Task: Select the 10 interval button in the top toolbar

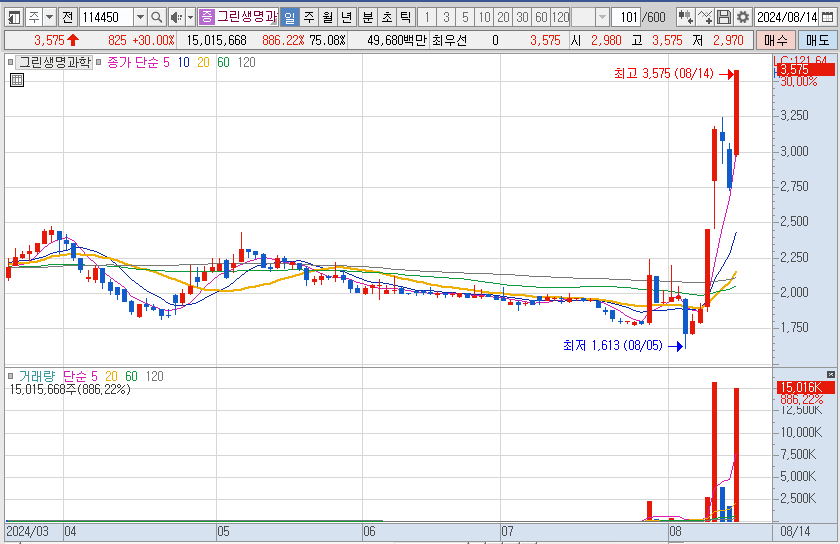Action: click(x=484, y=17)
